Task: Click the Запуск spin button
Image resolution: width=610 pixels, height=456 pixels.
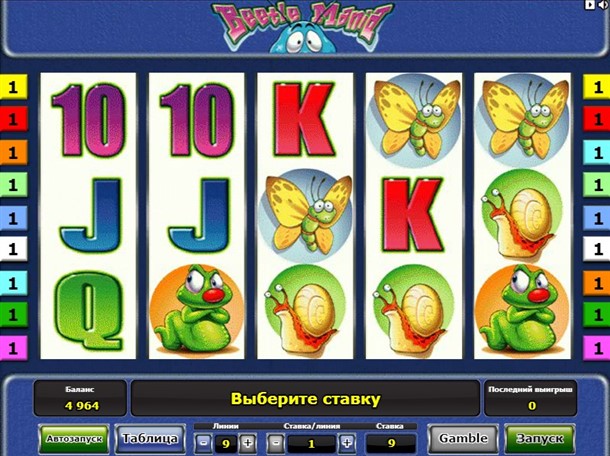Action: (540, 438)
